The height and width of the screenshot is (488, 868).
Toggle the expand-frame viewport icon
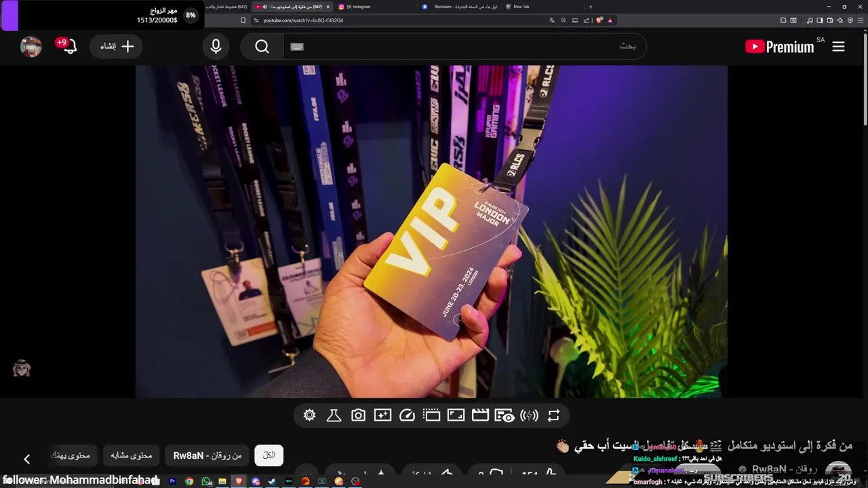456,415
